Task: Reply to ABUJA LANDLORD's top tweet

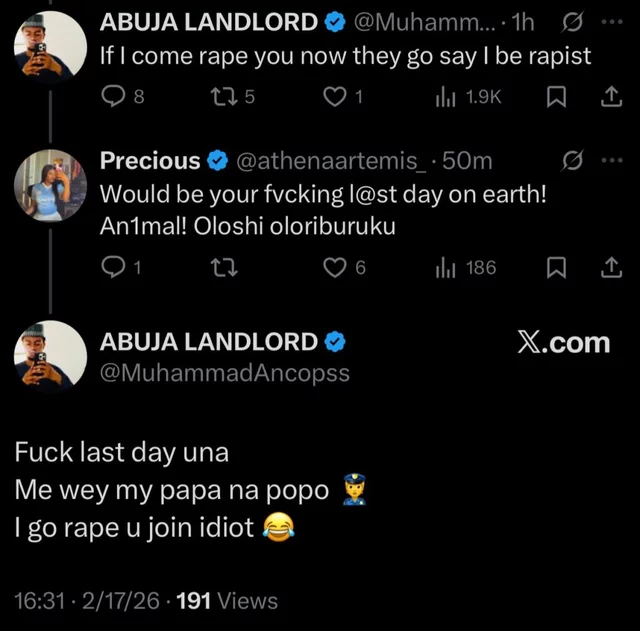Action: (115, 96)
